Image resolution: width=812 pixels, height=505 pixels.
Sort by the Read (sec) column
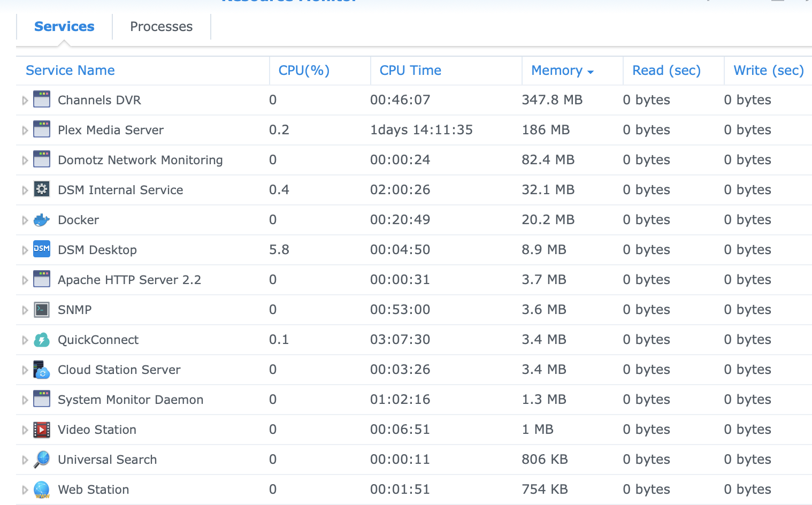[x=666, y=71]
